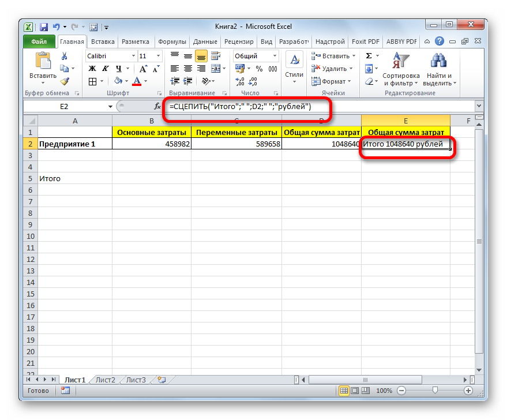
Task: Click the Insert Function fx icon
Action: tap(157, 107)
